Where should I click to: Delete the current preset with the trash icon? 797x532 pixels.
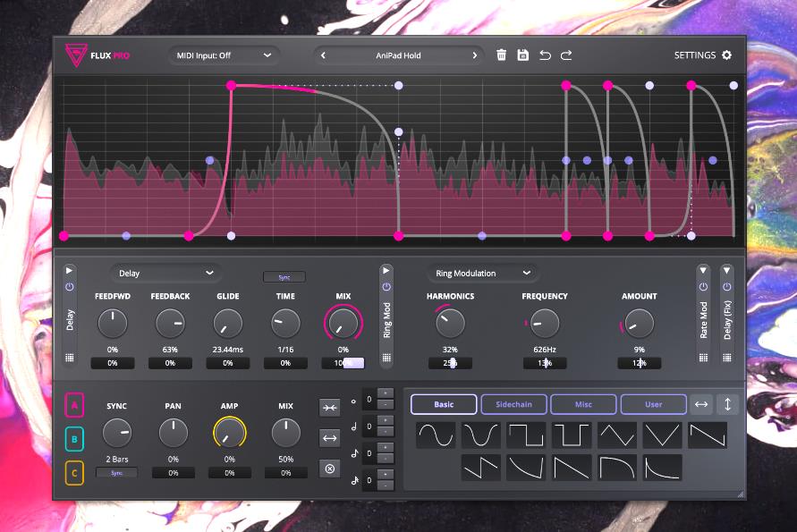pos(501,55)
